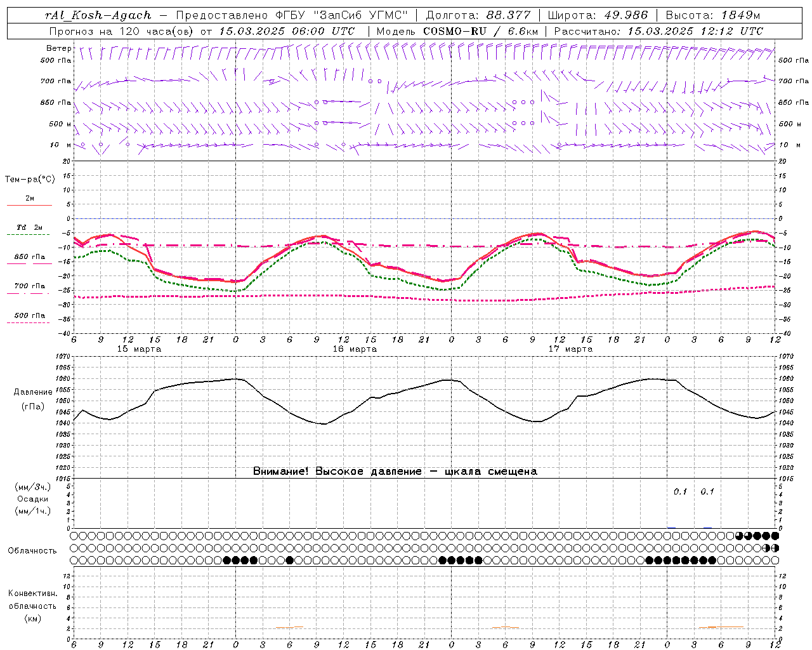This screenshot has width=812, height=650.
Task: Click the Прогноз на 120 часа(ов) forecast text
Action: point(122,31)
